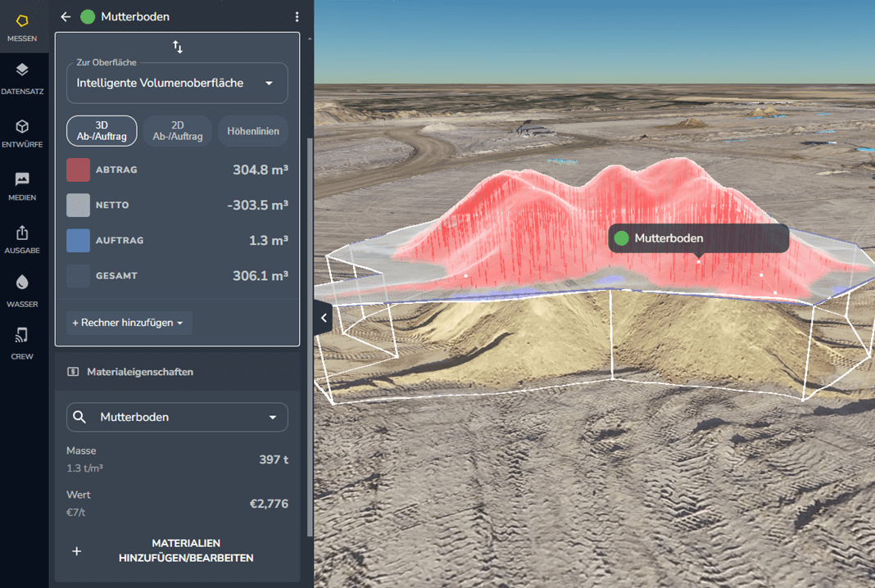
Task: Switch to 2D Ab-/Auftrag view
Action: (x=178, y=131)
